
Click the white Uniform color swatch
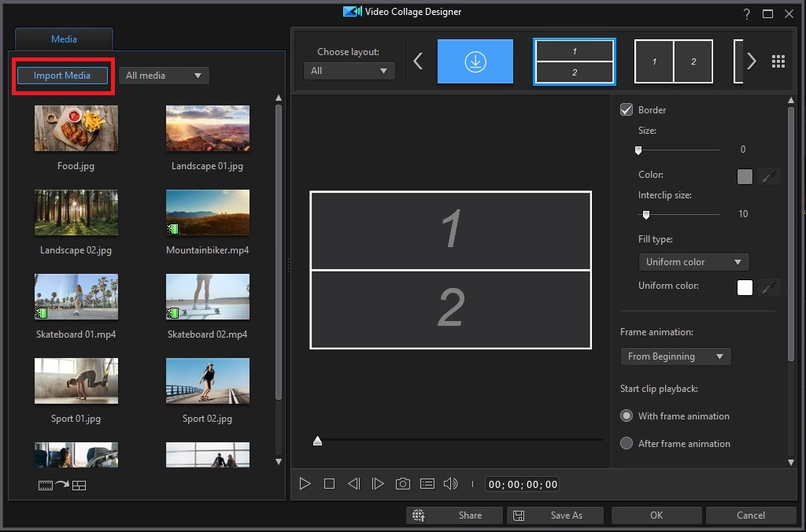(745, 287)
